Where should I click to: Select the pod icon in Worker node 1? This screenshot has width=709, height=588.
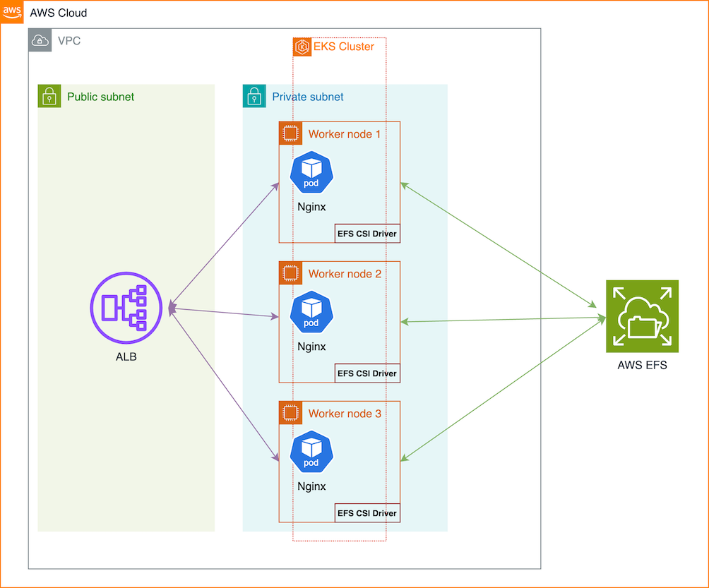click(311, 172)
